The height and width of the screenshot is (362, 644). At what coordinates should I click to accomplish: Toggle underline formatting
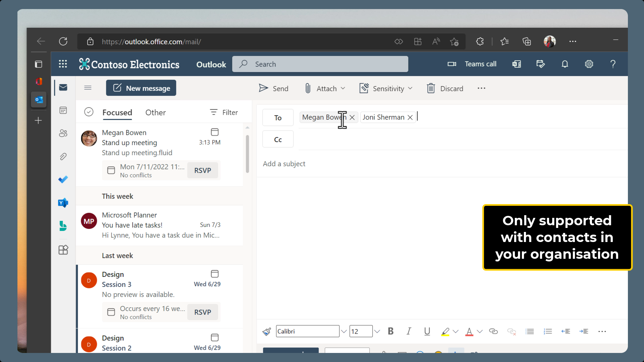click(x=427, y=331)
